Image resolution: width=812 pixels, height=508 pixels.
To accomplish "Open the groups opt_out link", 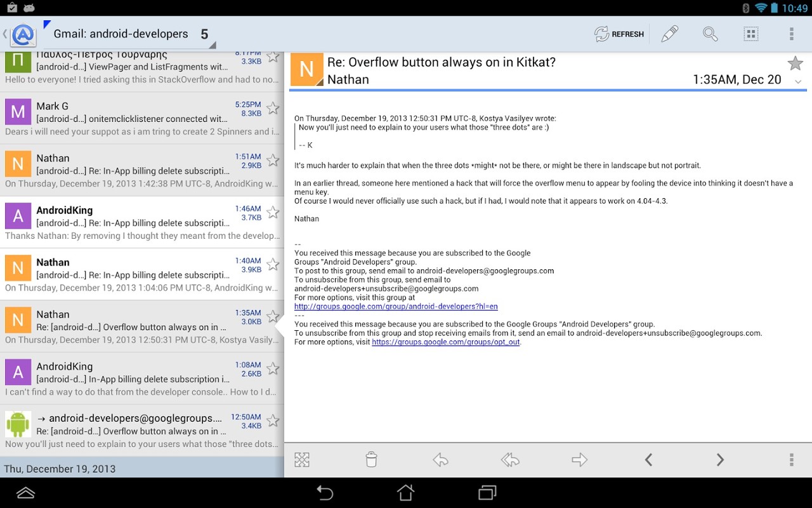I will [446, 342].
